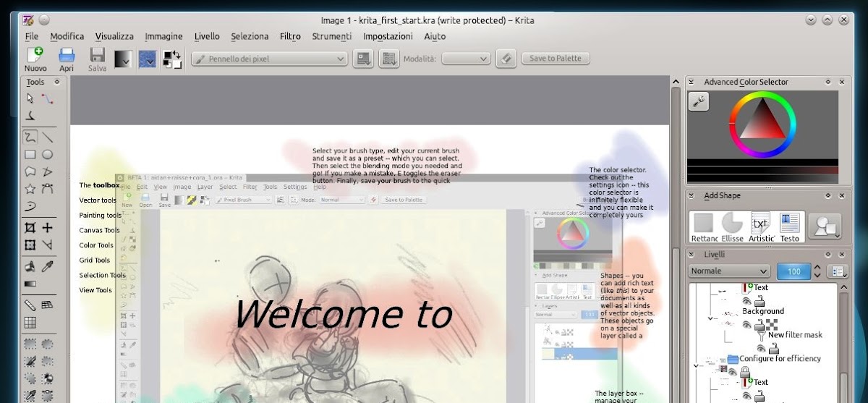This screenshot has height=403, width=868.
Task: Select the measure ruler tool
Action: point(30,305)
